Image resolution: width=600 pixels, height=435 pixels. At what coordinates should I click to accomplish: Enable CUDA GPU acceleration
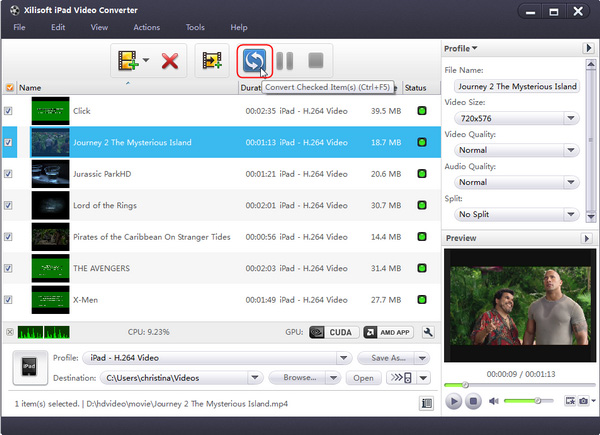click(334, 332)
